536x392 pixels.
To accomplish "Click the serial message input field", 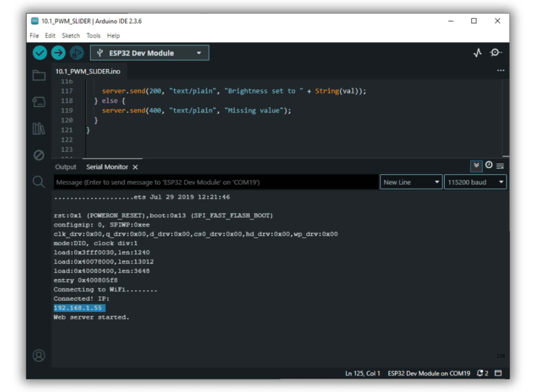I will pyautogui.click(x=216, y=182).
